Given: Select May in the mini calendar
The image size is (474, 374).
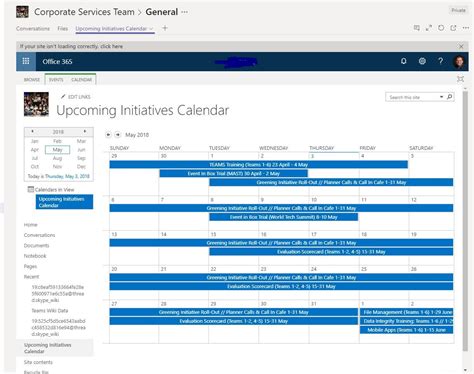Looking at the screenshot, I should tap(58, 150).
